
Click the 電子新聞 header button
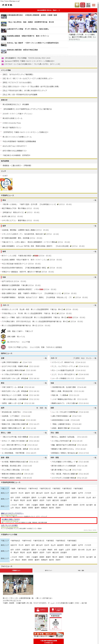[88, 5]
